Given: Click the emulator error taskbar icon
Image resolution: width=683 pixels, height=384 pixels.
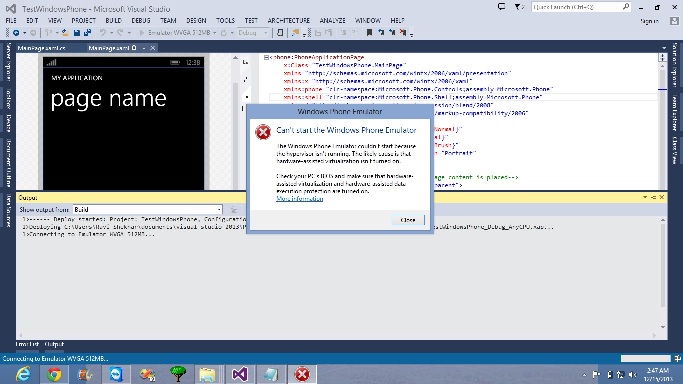Looking at the screenshot, I should (302, 374).
